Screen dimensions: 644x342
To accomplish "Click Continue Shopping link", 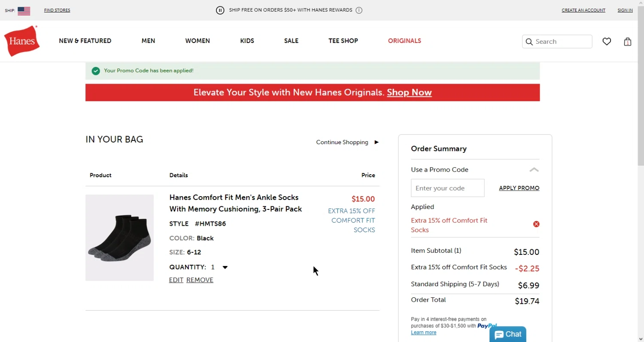I will [342, 142].
